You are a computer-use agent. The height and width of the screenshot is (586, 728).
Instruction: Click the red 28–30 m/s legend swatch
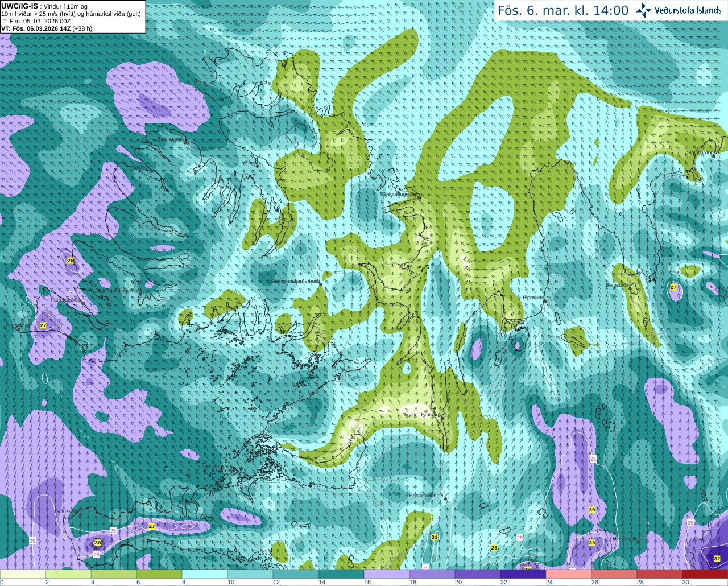coord(660,574)
